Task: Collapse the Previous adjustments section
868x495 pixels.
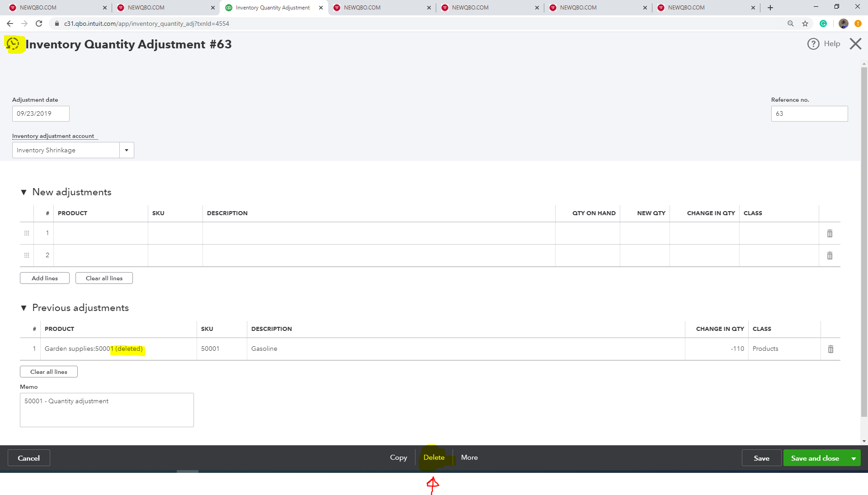Action: click(x=24, y=308)
